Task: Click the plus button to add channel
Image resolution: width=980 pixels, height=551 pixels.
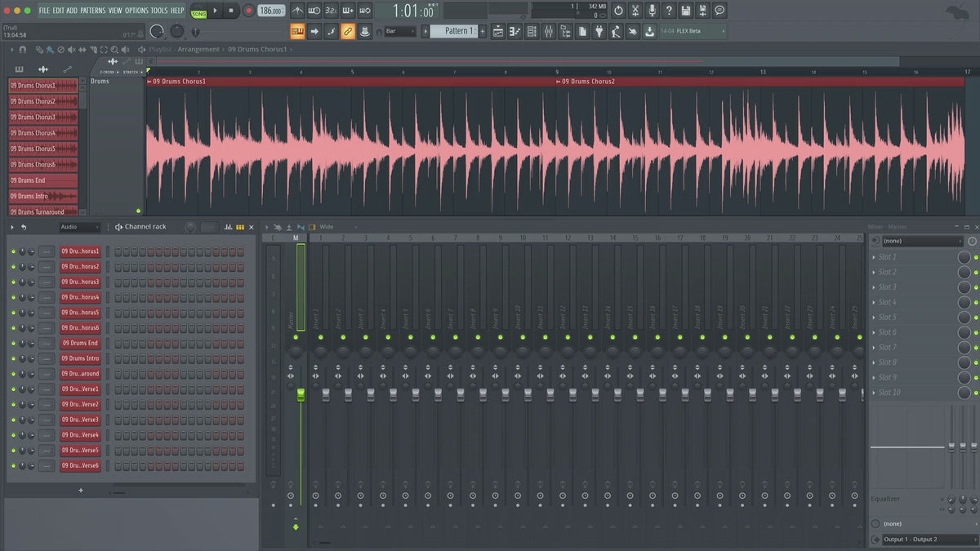Action: (80, 491)
